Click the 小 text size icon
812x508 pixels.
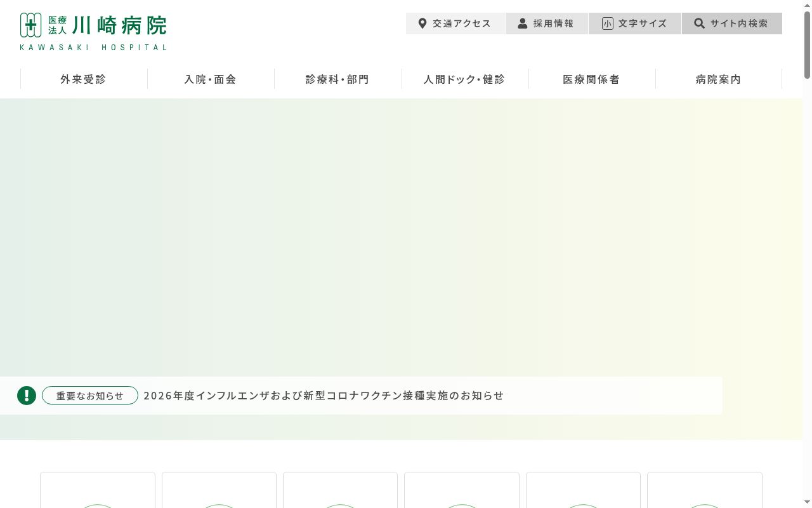coord(608,23)
